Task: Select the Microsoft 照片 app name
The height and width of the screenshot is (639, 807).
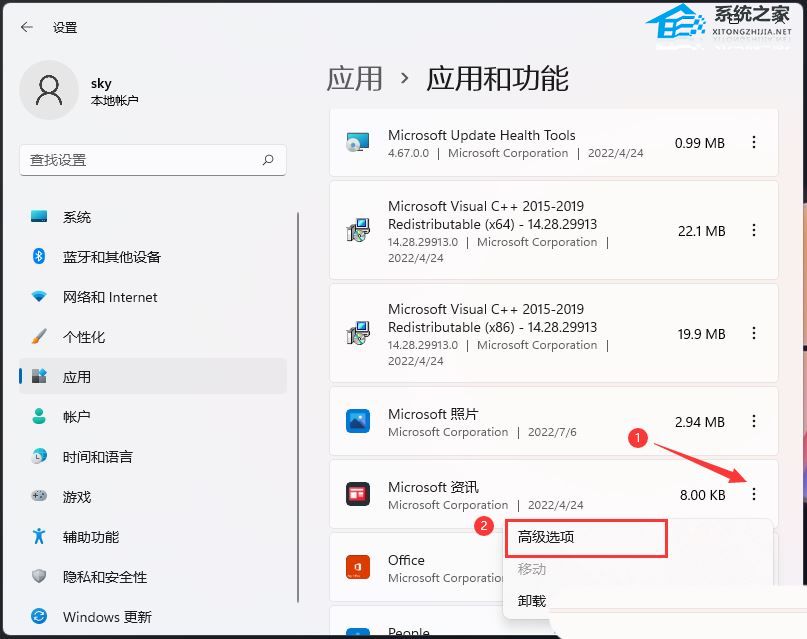Action: [433, 414]
